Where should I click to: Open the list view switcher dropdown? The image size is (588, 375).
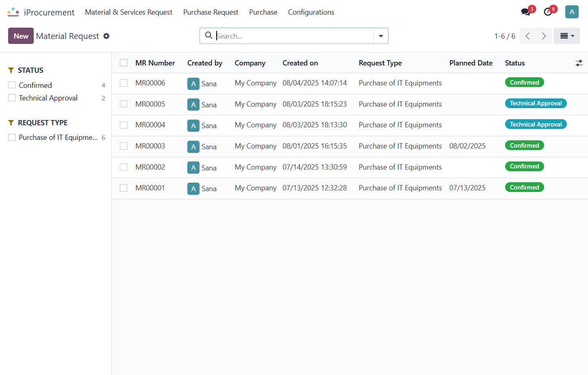pos(567,36)
